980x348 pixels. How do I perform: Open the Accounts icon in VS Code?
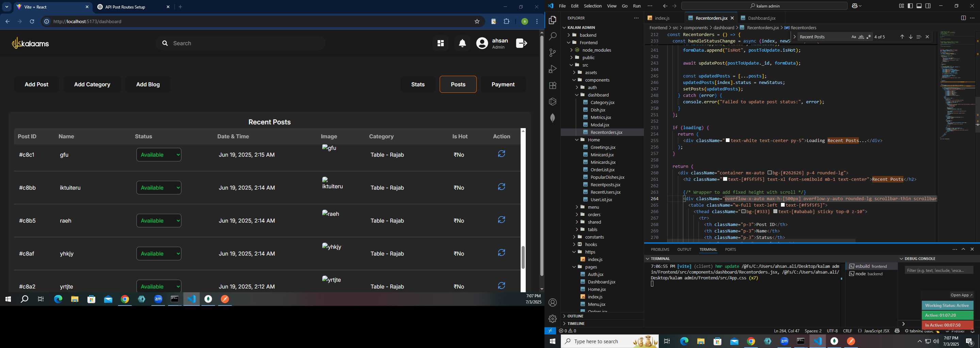tap(553, 303)
